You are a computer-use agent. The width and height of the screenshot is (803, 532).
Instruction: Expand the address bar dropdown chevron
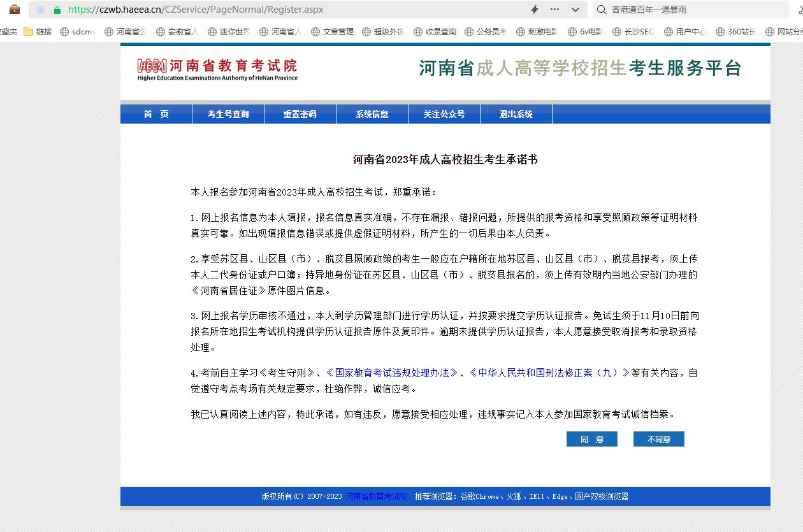pyautogui.click(x=575, y=10)
